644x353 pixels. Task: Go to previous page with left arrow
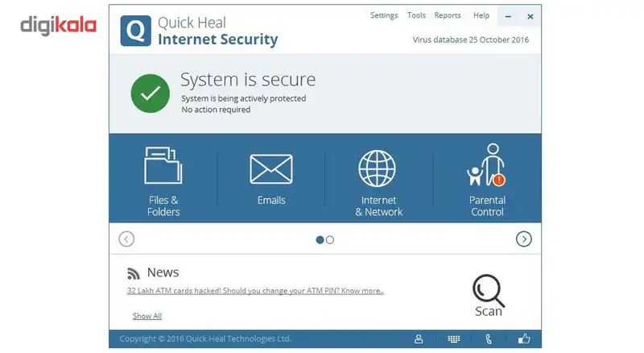(x=126, y=239)
